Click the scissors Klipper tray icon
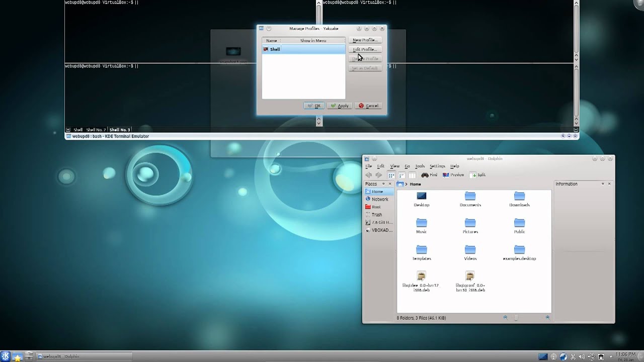The height and width of the screenshot is (362, 644). 573,357
